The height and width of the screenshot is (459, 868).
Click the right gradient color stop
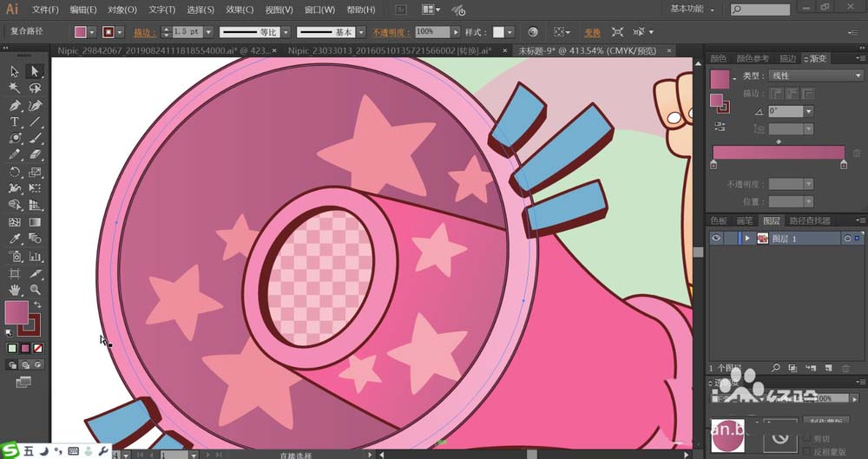click(x=843, y=165)
